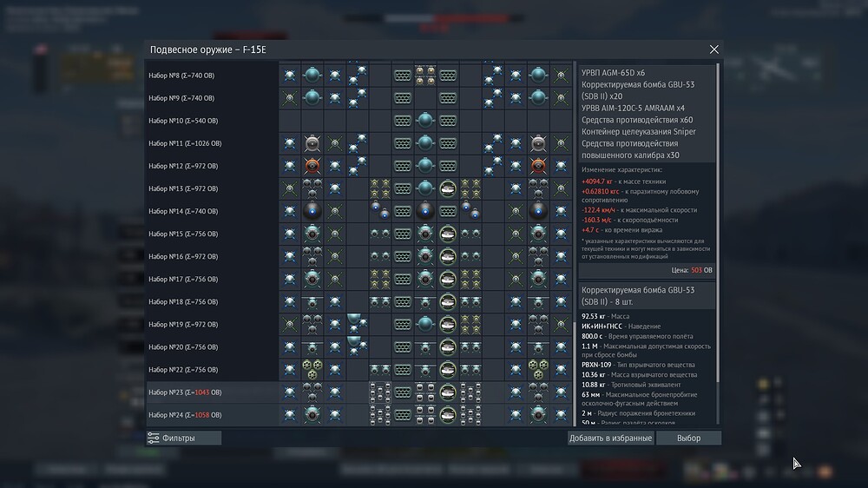Image resolution: width=868 pixels, height=488 pixels.
Task: Select the Набор №23 loadout row
Action: (x=359, y=392)
